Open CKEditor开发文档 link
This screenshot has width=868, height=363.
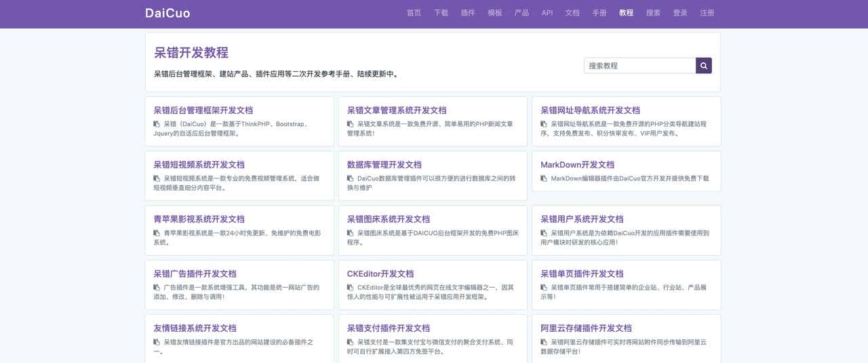380,273
